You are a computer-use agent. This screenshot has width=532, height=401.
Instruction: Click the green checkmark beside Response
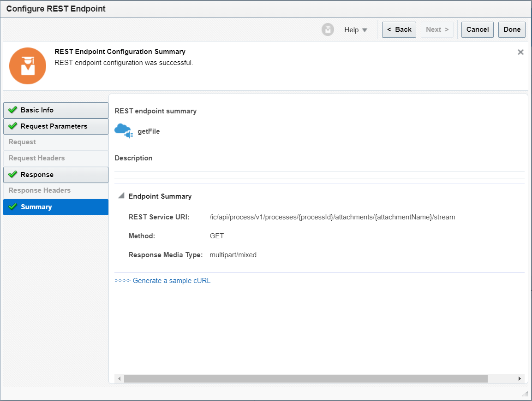tap(13, 175)
